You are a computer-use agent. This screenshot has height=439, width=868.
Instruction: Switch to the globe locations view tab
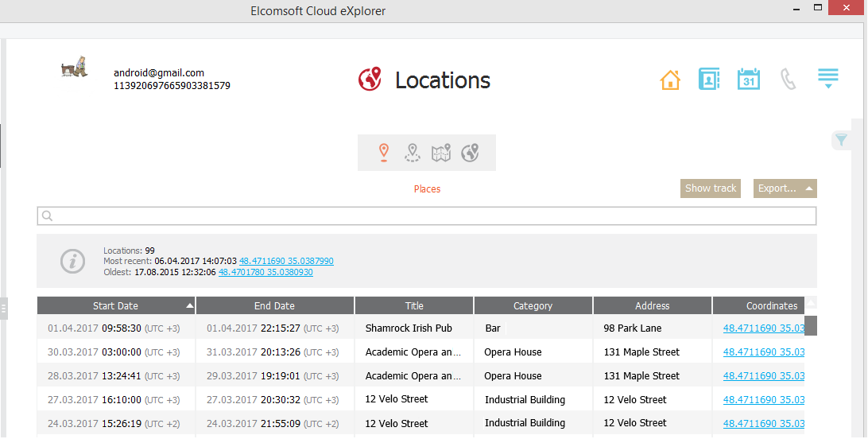(x=471, y=152)
